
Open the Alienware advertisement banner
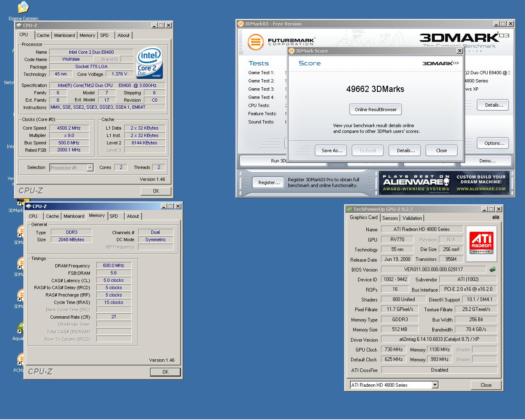click(x=444, y=183)
